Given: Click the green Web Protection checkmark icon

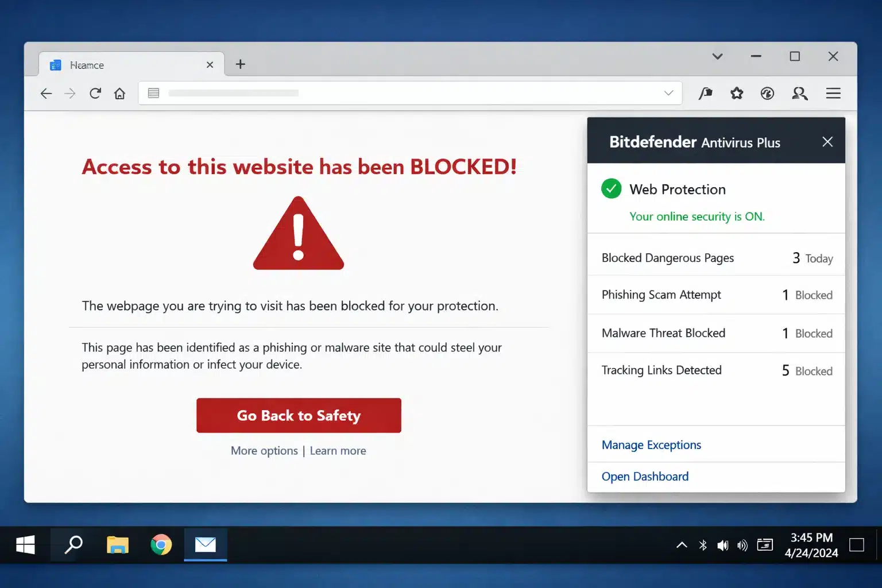Looking at the screenshot, I should 611,188.
